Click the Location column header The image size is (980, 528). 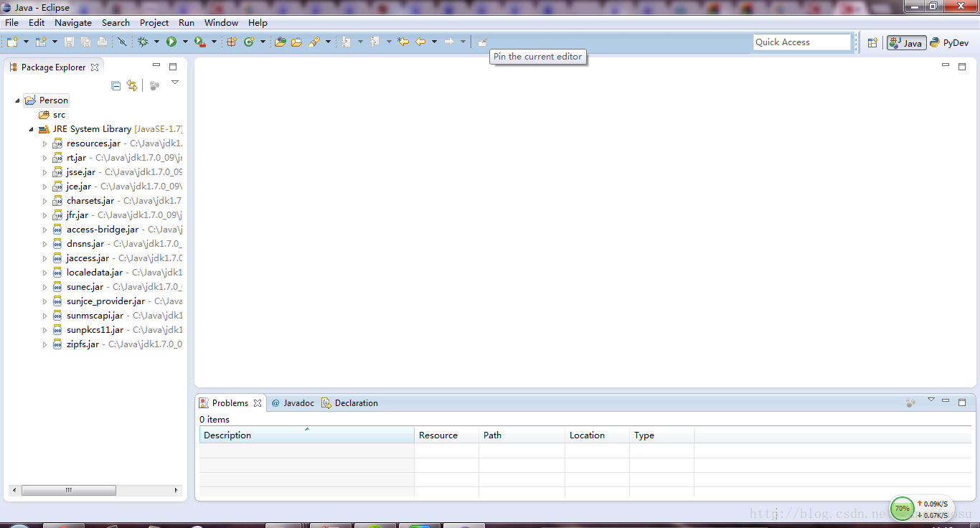tap(597, 435)
